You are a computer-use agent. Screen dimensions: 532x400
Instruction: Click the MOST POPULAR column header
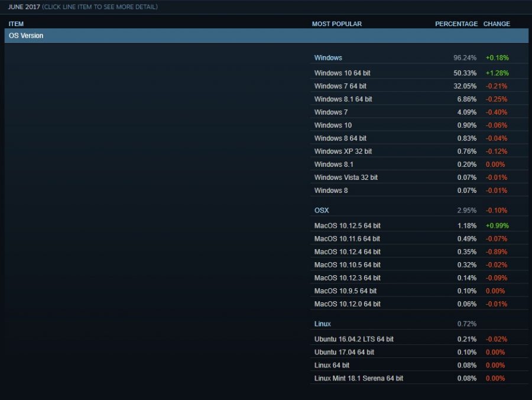pos(336,24)
